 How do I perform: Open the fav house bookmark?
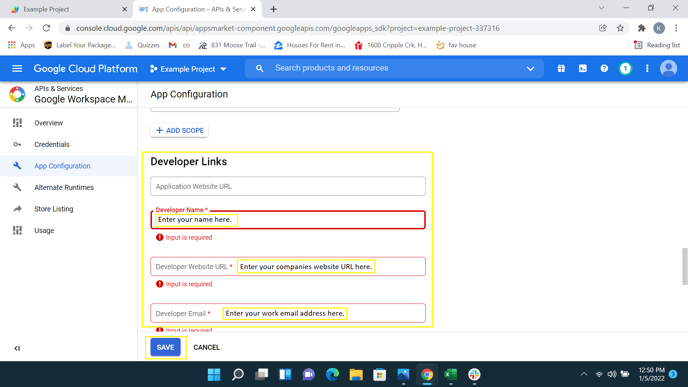click(x=456, y=45)
